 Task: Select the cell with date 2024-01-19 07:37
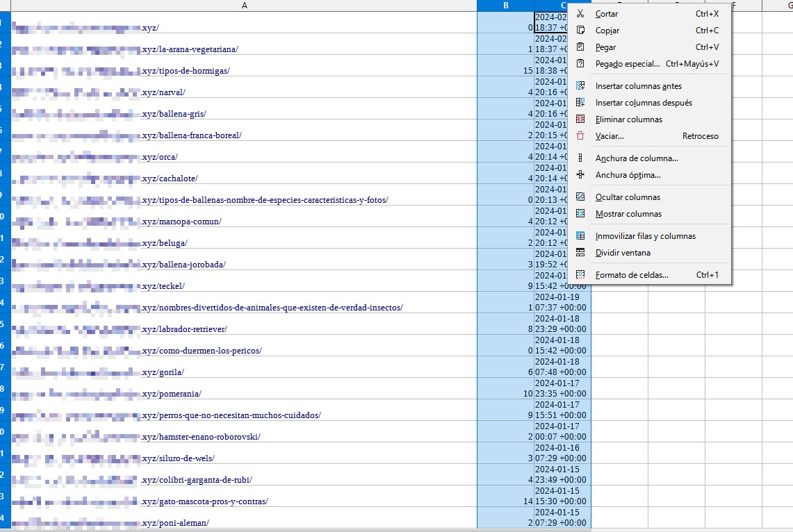pos(562,302)
